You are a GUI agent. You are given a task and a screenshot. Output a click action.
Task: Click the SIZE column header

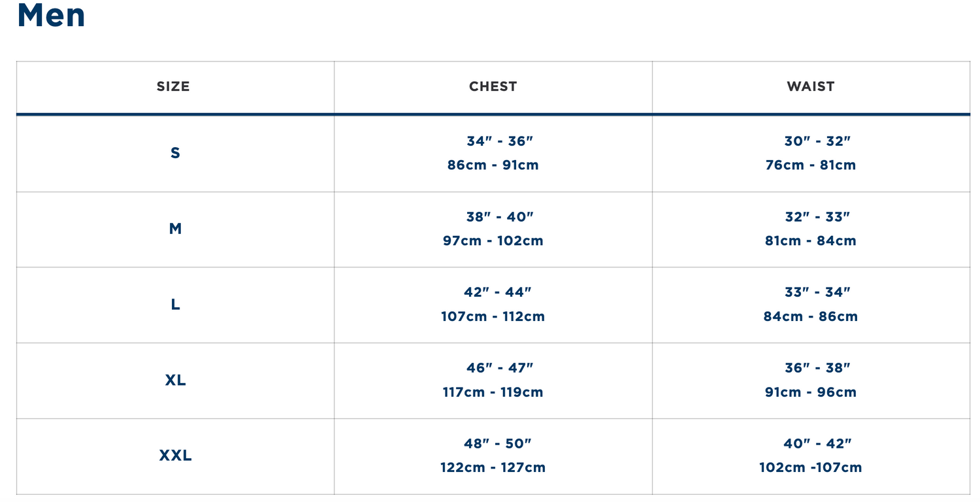coord(173,86)
